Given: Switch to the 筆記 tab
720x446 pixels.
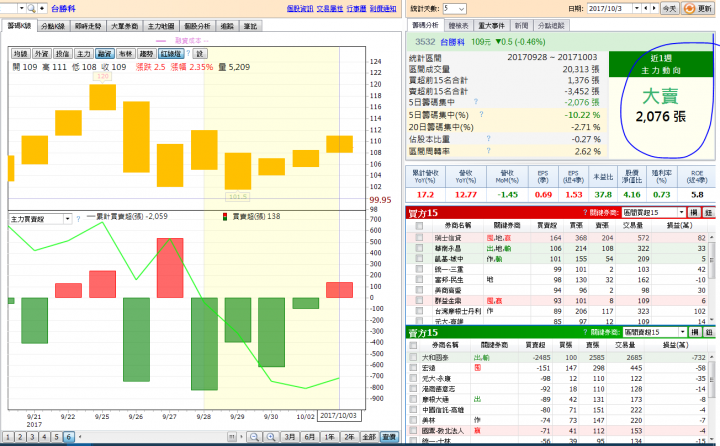Looking at the screenshot, I should (250, 26).
